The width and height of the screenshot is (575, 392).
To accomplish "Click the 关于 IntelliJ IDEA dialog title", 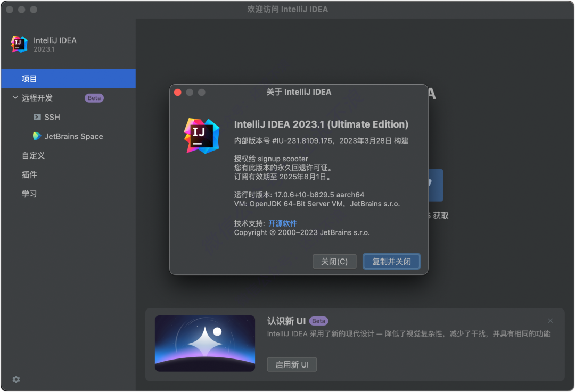I will point(299,92).
